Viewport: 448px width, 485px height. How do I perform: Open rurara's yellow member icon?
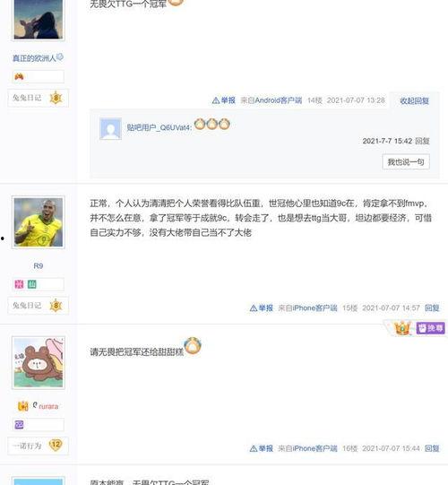(23, 406)
